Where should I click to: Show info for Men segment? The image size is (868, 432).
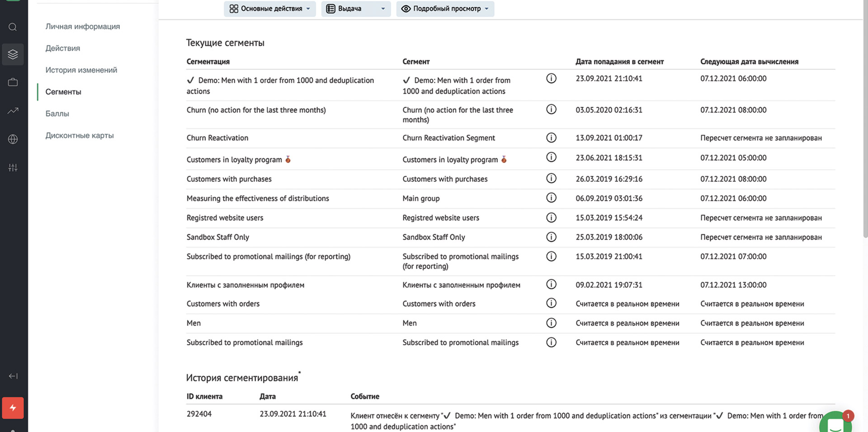coord(551,323)
